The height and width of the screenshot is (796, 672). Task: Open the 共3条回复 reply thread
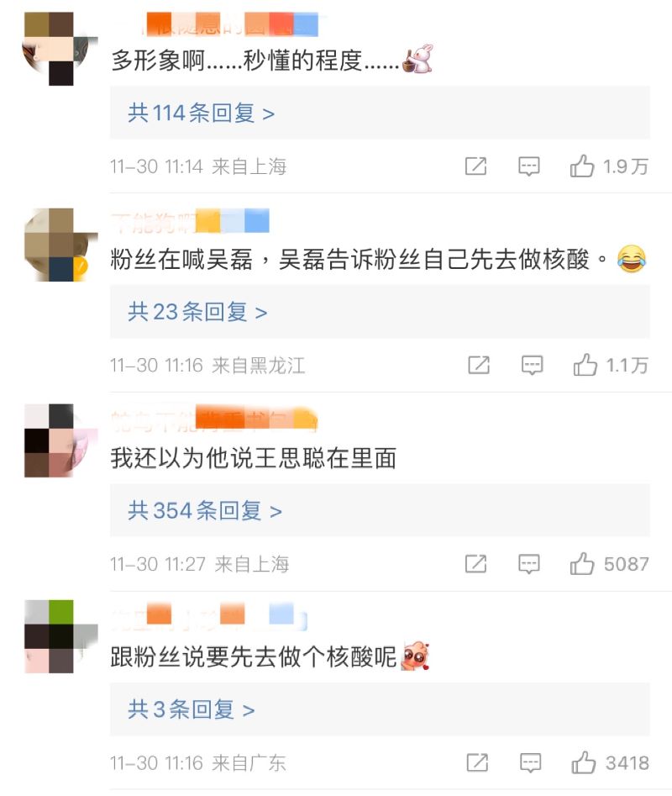point(191,709)
